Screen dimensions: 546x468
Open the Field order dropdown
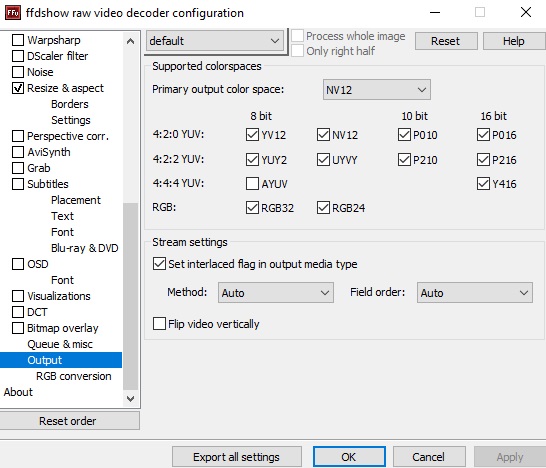[x=475, y=292]
